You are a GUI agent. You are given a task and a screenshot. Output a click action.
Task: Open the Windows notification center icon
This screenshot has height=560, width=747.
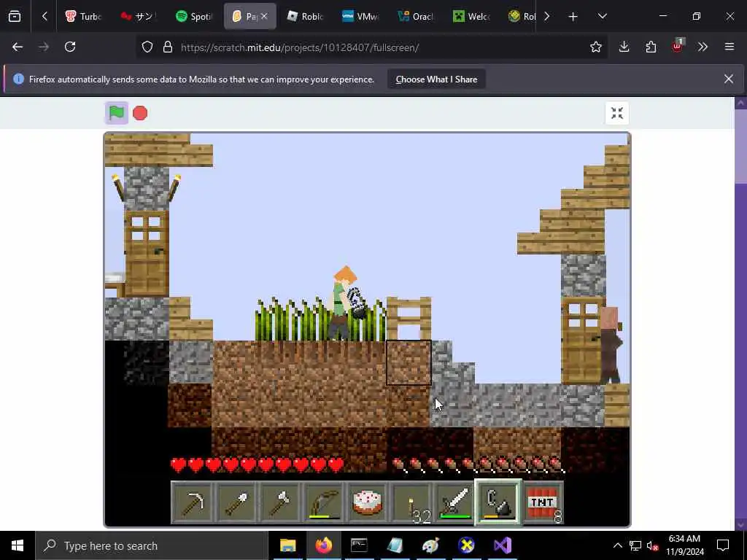723,545
